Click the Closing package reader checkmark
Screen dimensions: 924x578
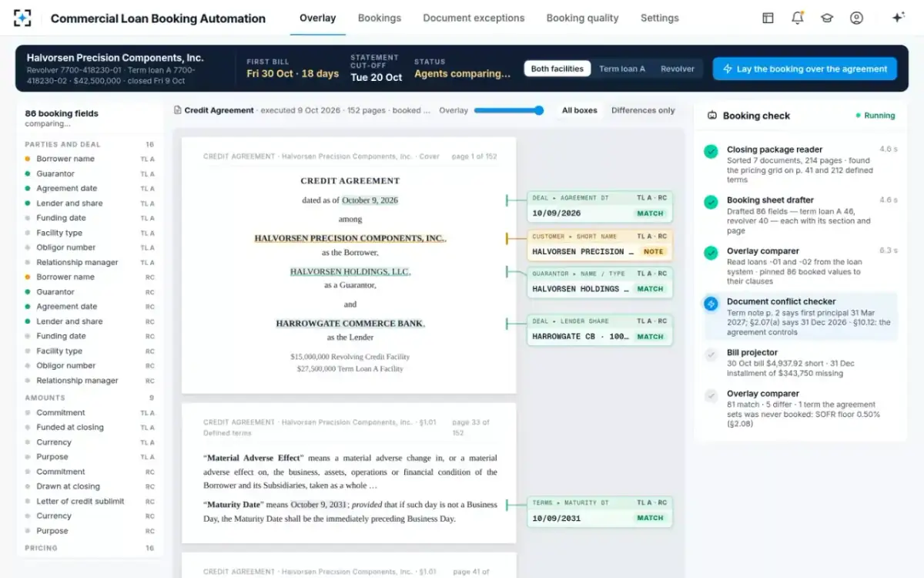pyautogui.click(x=711, y=152)
